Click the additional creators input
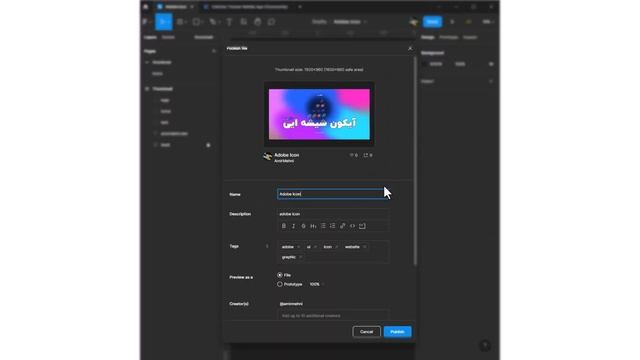The width and height of the screenshot is (640, 360). [333, 316]
